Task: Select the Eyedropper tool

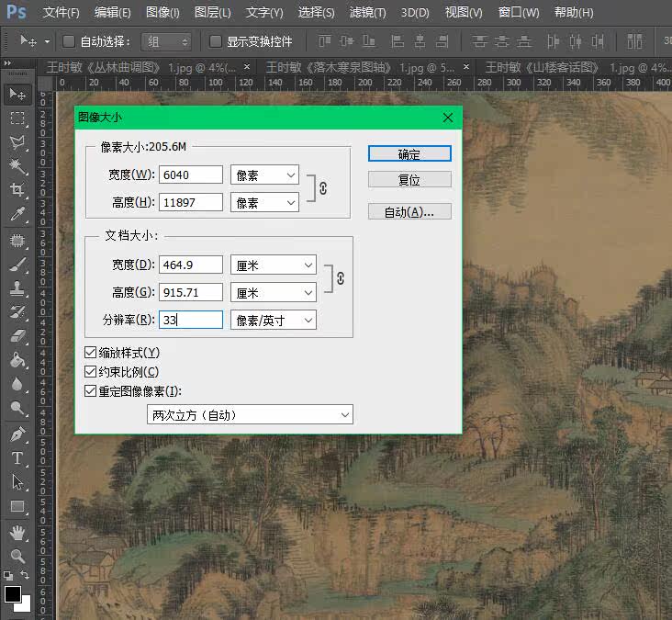Action: coord(17,213)
